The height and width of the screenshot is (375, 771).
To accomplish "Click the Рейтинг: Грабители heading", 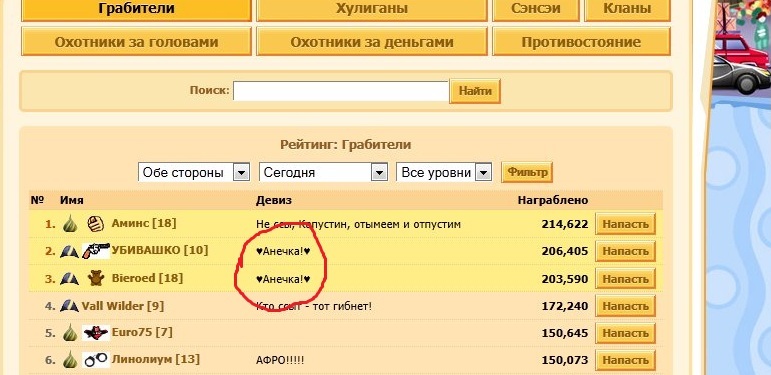I will click(x=346, y=145).
